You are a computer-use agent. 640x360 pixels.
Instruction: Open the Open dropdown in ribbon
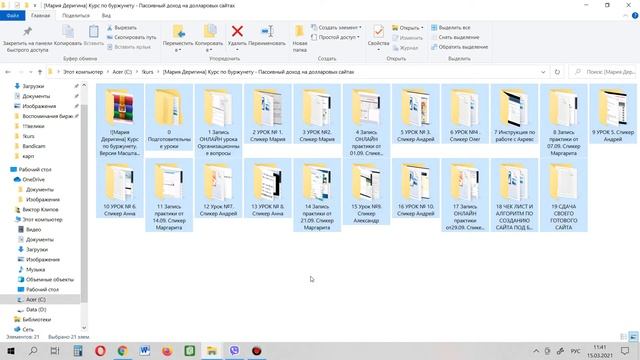click(x=407, y=28)
